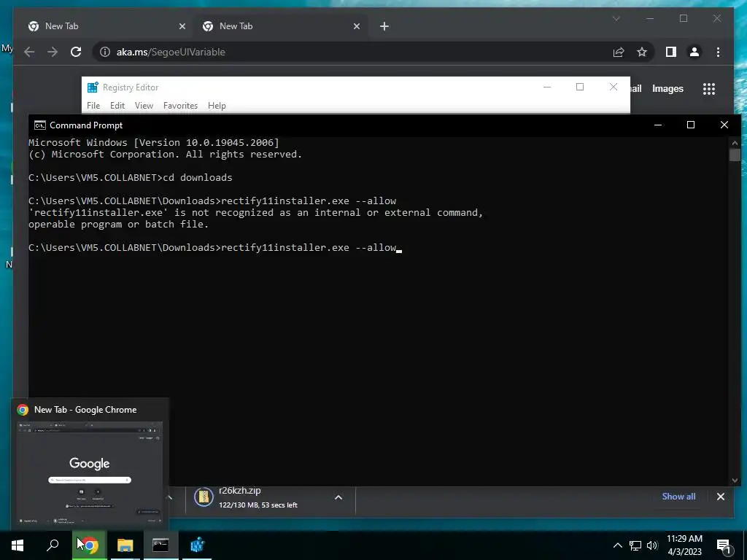The width and height of the screenshot is (747, 560).
Task: Click Command Prompt scroll down arrow
Action: click(x=735, y=481)
